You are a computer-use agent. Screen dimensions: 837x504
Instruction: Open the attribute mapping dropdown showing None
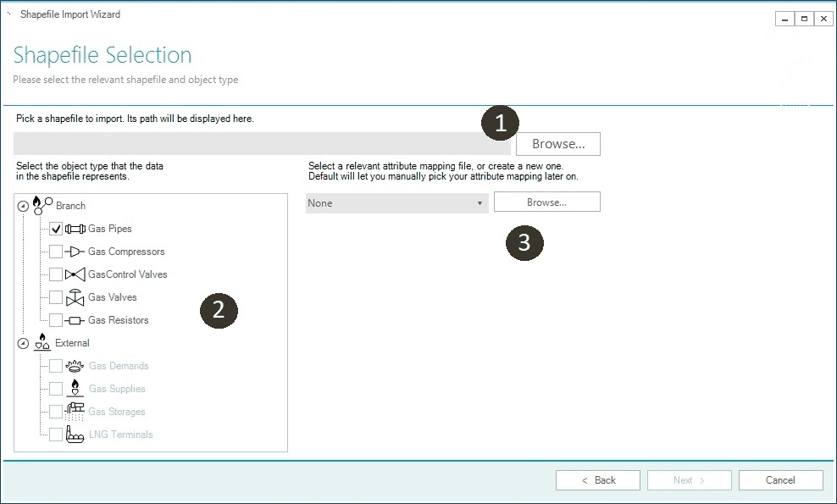click(396, 203)
